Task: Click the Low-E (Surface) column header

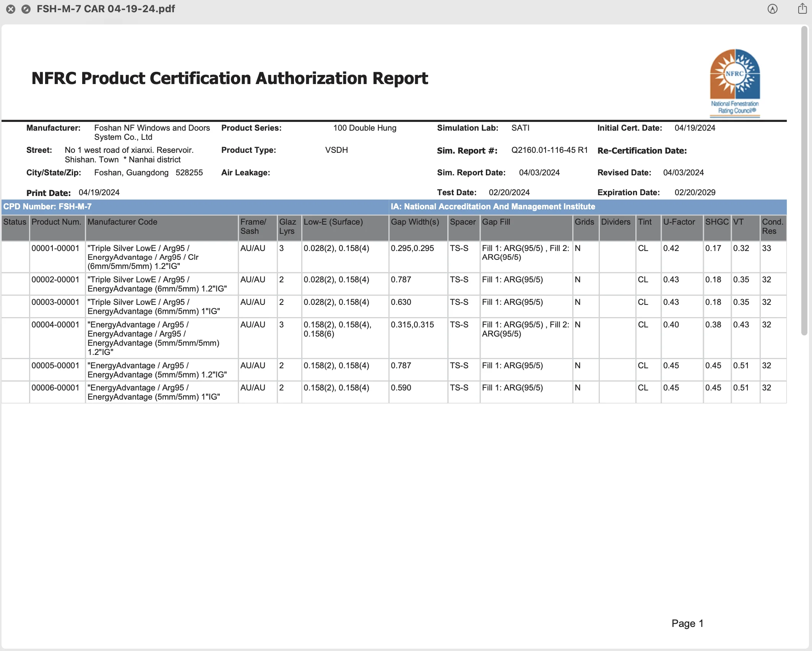Action: click(333, 222)
